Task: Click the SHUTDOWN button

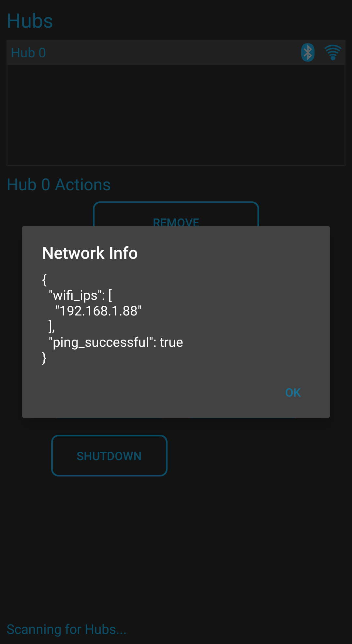Action: [109, 456]
